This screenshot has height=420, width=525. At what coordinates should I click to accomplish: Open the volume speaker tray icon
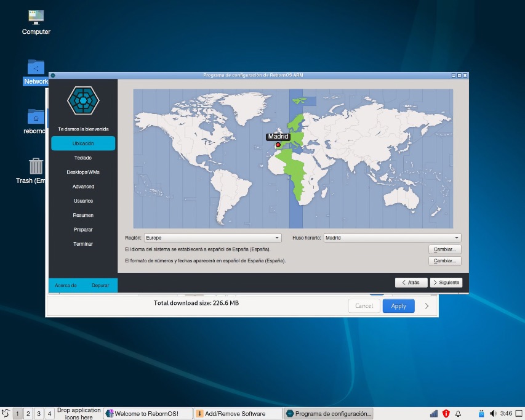tap(493, 413)
